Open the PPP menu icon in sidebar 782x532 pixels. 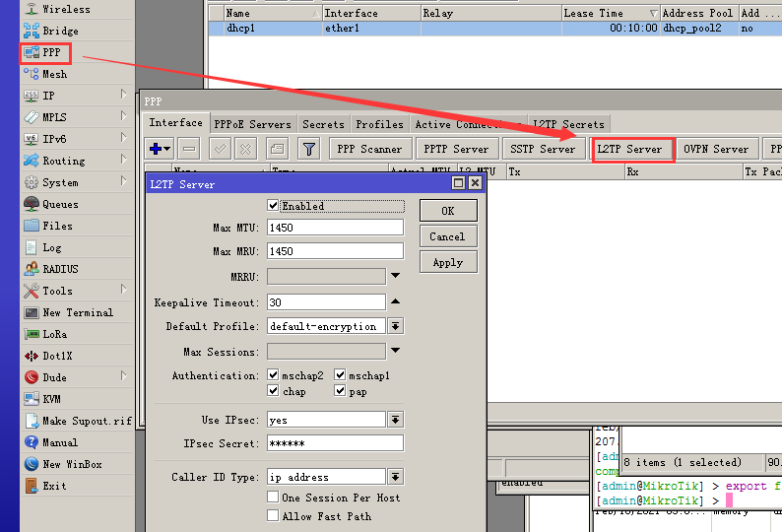click(x=31, y=52)
